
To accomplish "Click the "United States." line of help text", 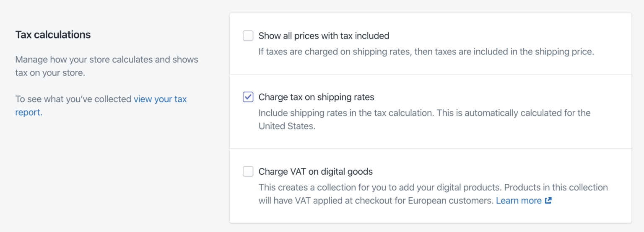I will (x=287, y=126).
